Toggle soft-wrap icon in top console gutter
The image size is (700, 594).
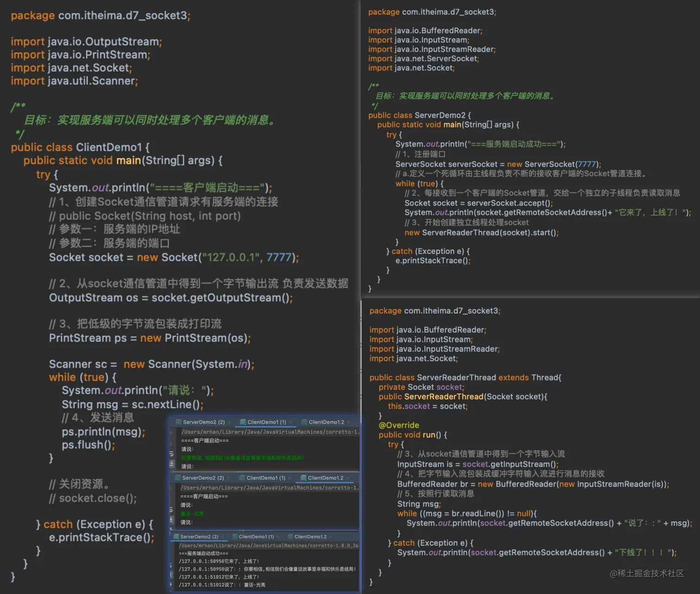coord(171,454)
